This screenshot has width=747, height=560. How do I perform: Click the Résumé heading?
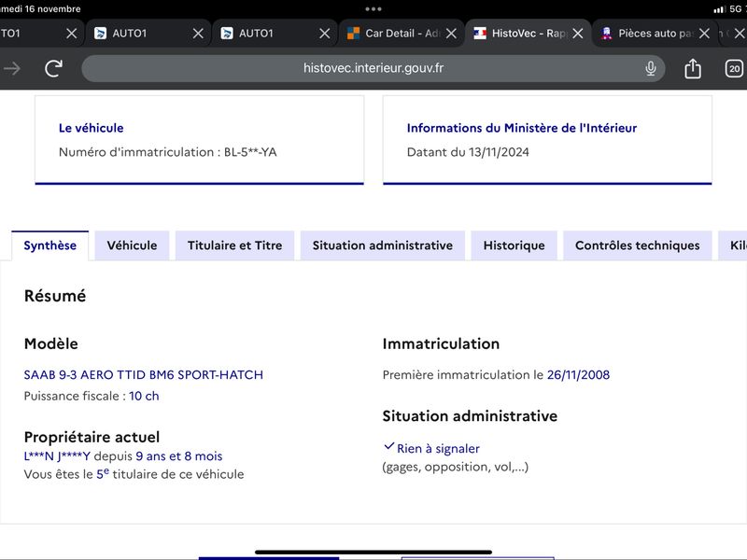coord(55,296)
